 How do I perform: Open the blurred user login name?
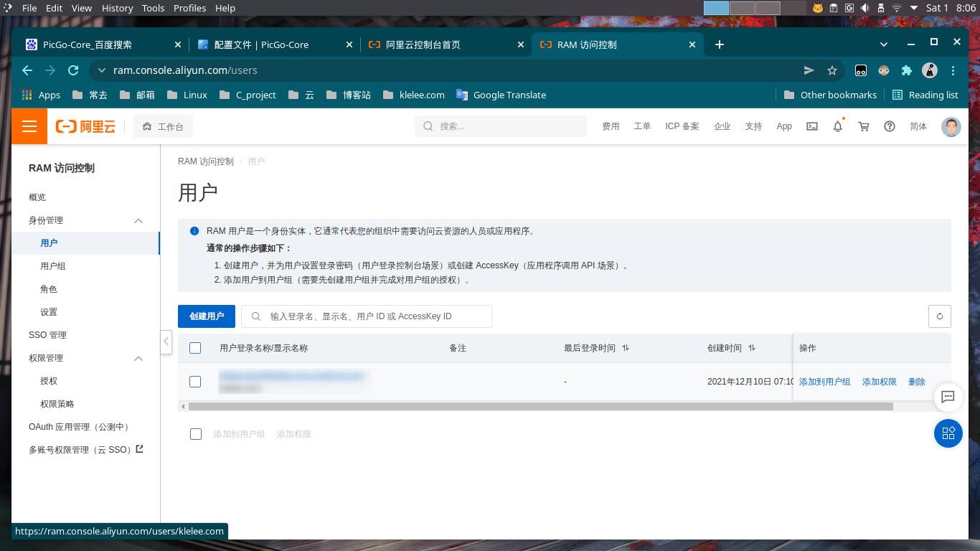[x=292, y=376]
